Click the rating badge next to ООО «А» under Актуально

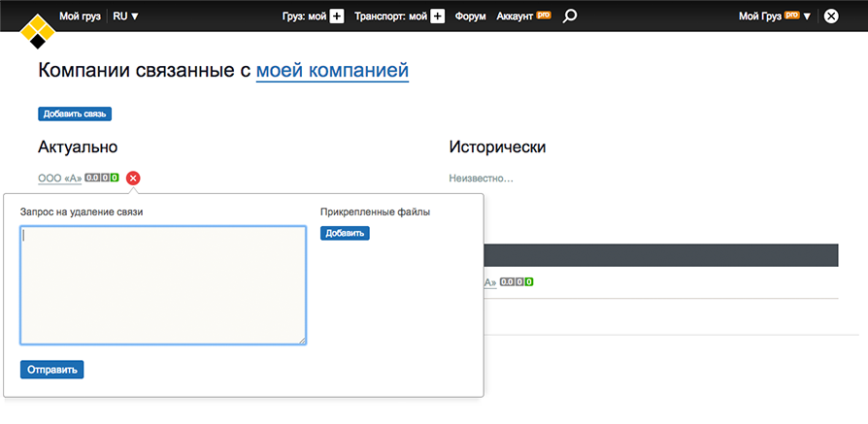[x=102, y=178]
